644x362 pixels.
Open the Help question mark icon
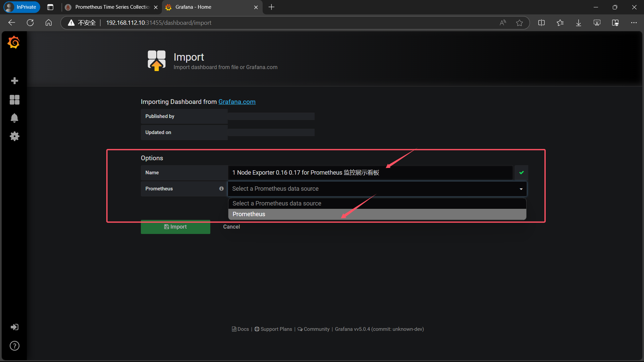point(14,346)
